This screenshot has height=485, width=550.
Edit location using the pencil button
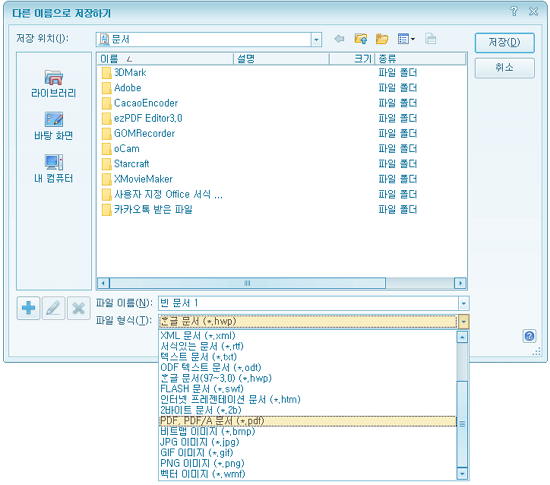click(53, 308)
